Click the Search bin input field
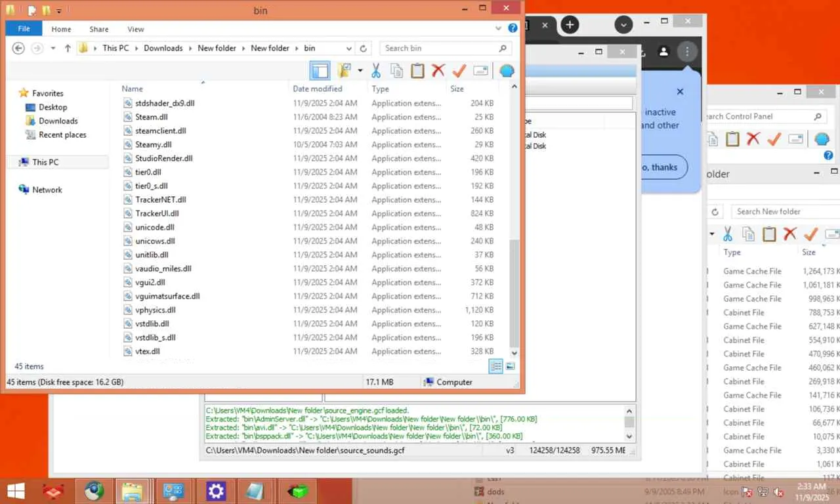Viewport: 840px width, 504px height. pos(446,48)
